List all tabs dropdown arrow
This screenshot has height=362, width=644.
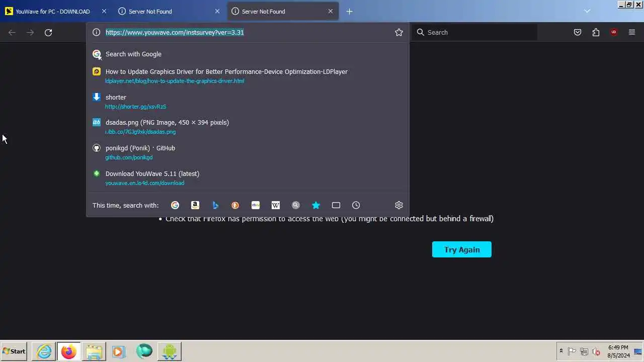(x=587, y=11)
